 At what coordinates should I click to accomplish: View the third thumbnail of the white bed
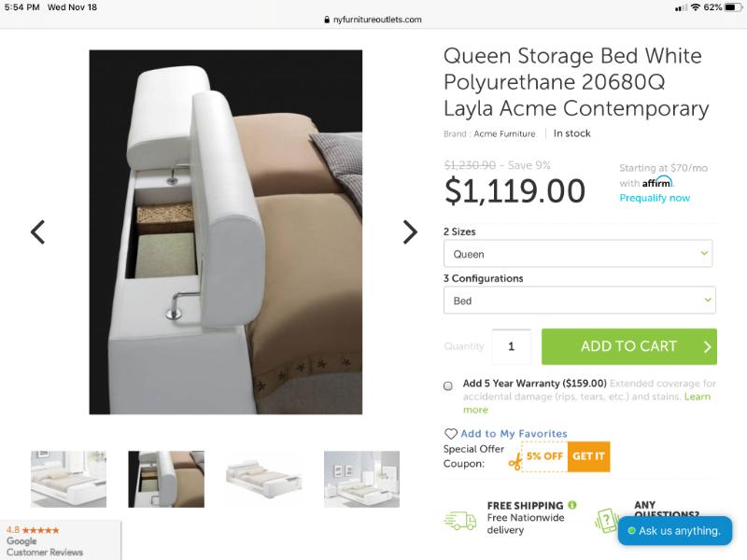263,479
